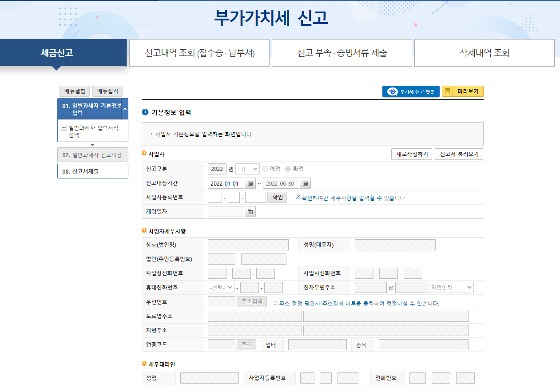Image resolution: width=560 pixels, height=392 pixels.
Task: Click the 성명(대표자) field
Action: pyautogui.click(x=395, y=245)
